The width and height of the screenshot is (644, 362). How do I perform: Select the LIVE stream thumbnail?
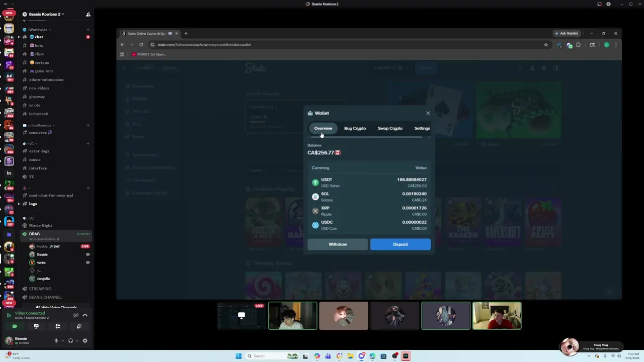242,316
